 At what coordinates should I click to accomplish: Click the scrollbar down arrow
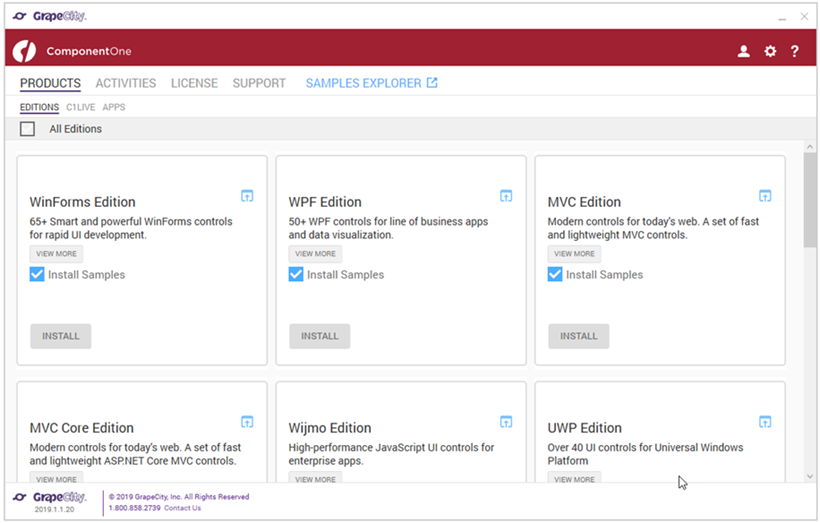click(810, 476)
